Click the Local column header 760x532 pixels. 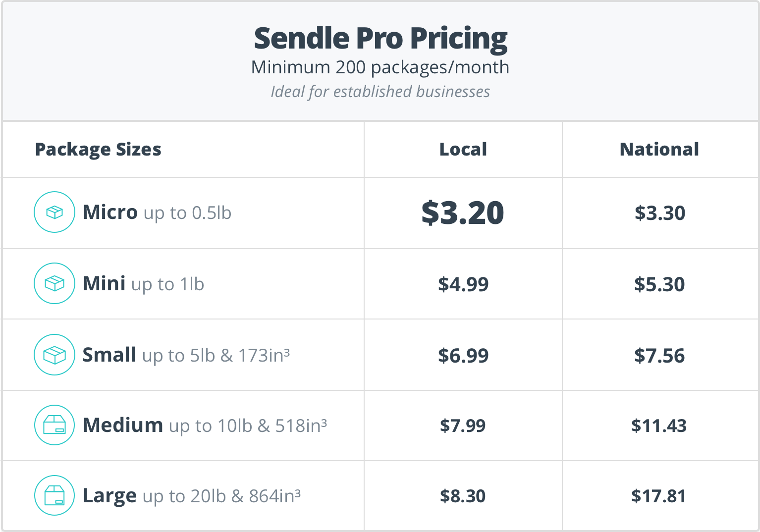coord(463,149)
